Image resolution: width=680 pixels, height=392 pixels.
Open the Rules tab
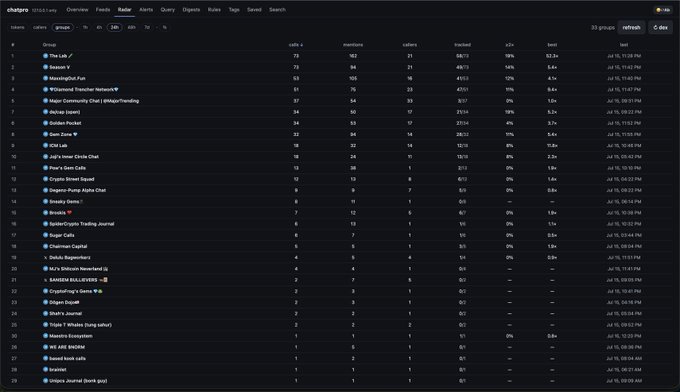pyautogui.click(x=214, y=10)
